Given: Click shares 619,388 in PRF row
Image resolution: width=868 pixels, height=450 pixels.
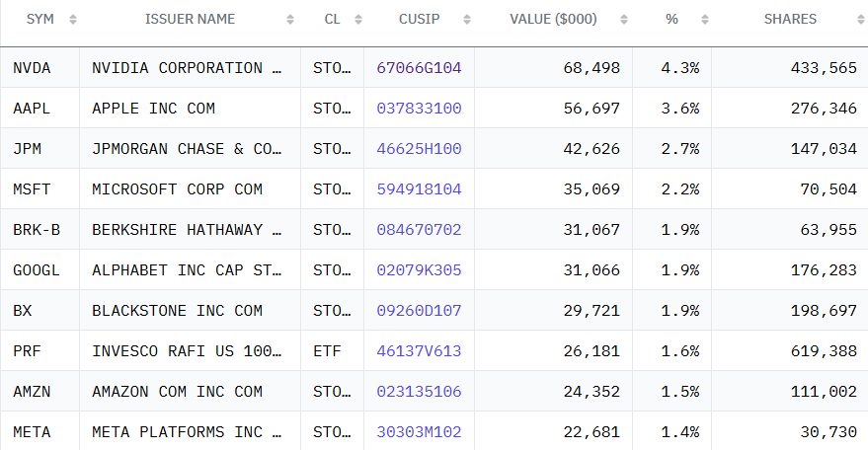Looking at the screenshot, I should point(824,350).
